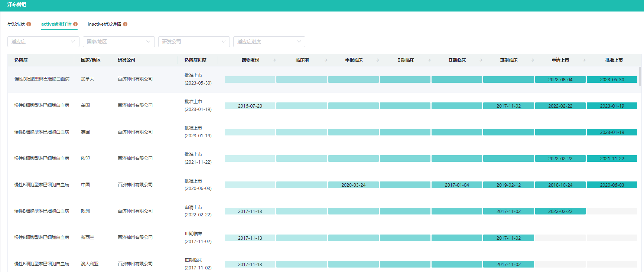Click 慢性B细胞型淋巴细胞白血病 in the 中国 row
The image size is (644, 272).
coord(42,185)
